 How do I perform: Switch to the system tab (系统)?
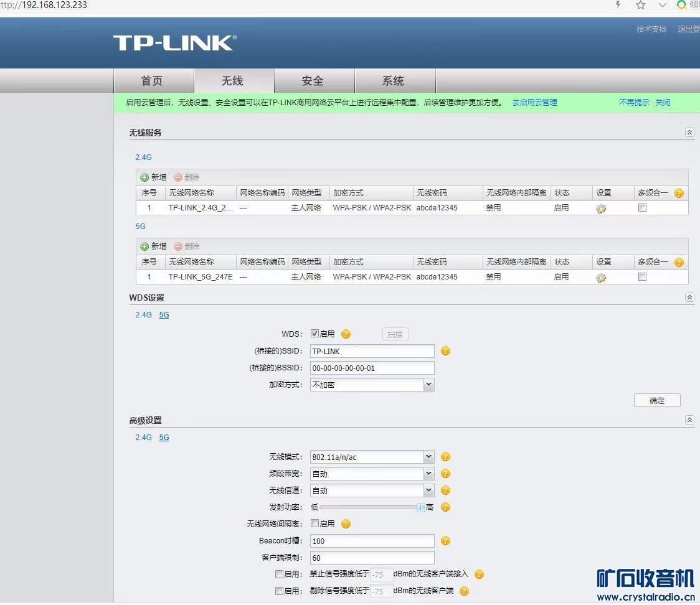point(395,81)
